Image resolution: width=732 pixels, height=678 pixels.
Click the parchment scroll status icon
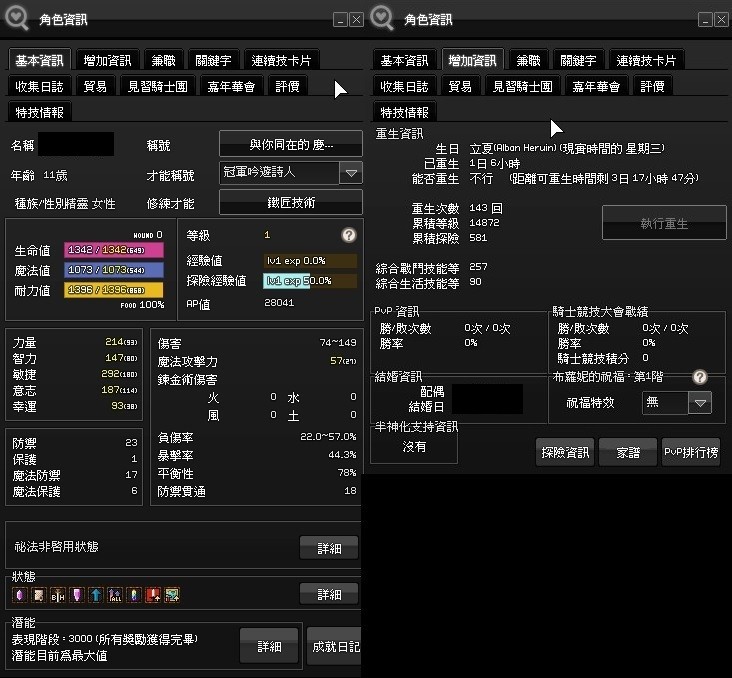point(39,594)
